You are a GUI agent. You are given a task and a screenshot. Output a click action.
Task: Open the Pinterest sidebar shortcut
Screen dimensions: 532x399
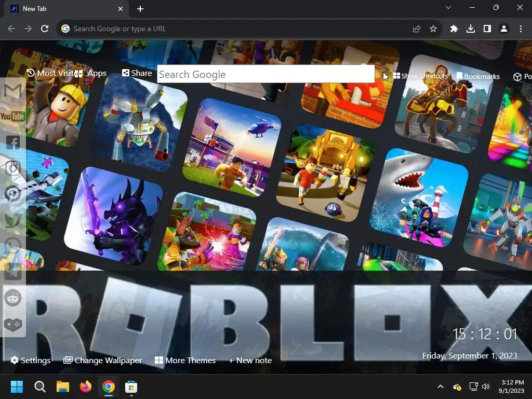coord(13,194)
